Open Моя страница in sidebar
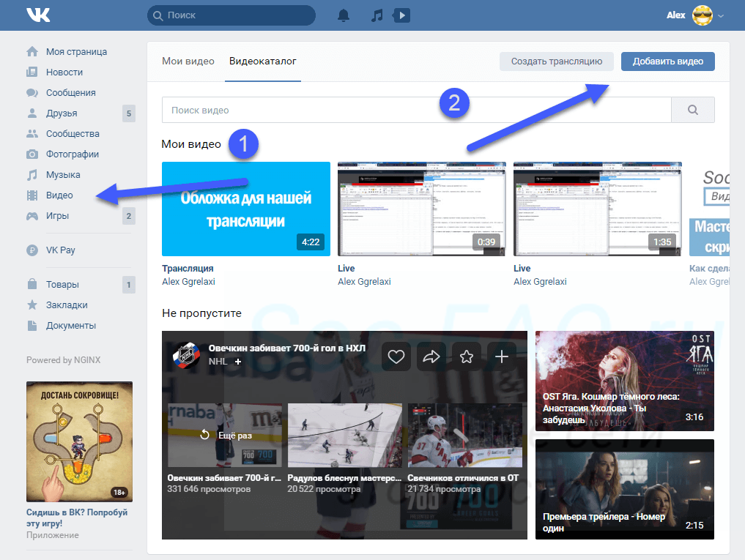Screen dimensions: 745x560 76,51
